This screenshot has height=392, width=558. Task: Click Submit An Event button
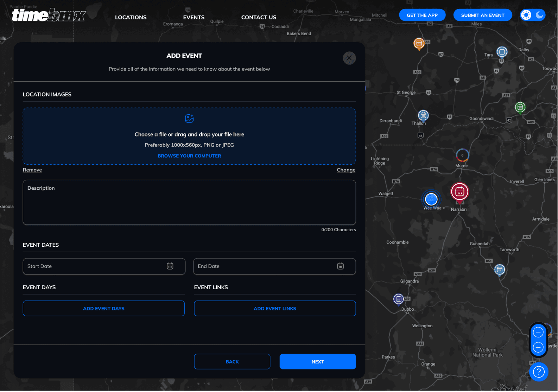[483, 15]
